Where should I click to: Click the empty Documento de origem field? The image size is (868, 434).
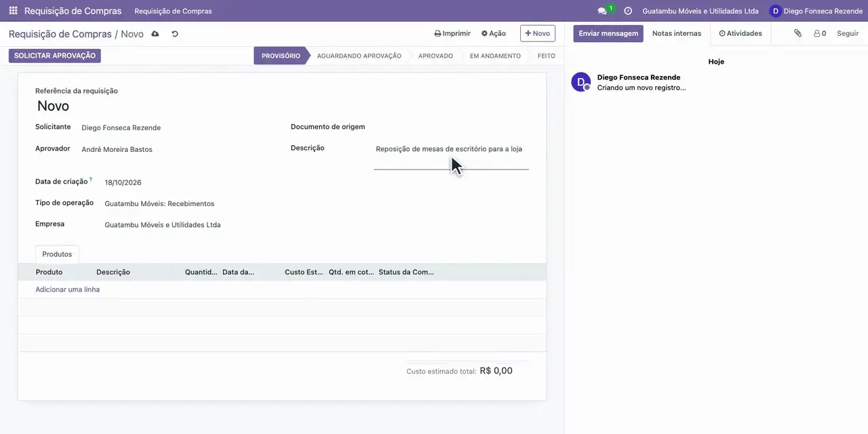click(x=452, y=127)
